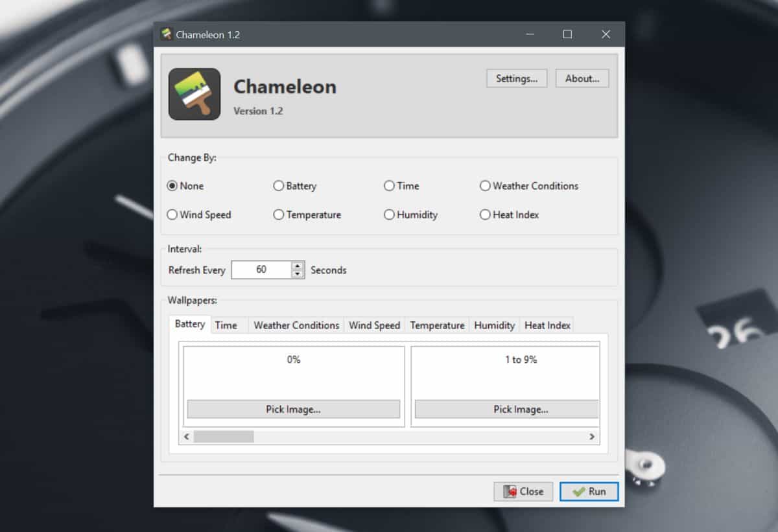The width and height of the screenshot is (778, 532).
Task: Open the Wind Speed wallpapers tab
Action: click(375, 325)
